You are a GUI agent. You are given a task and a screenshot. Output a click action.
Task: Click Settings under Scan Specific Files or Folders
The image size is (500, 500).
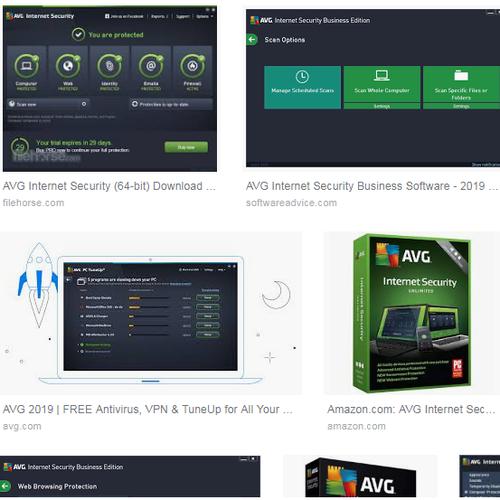tap(461, 106)
